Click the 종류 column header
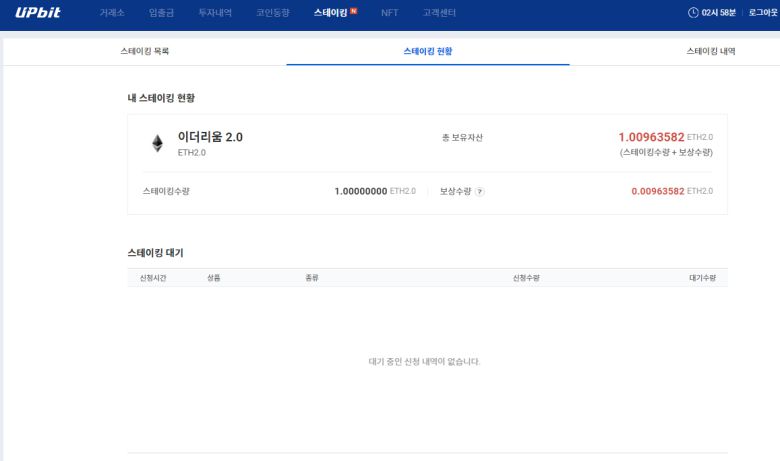The width and height of the screenshot is (780, 461). pos(311,278)
